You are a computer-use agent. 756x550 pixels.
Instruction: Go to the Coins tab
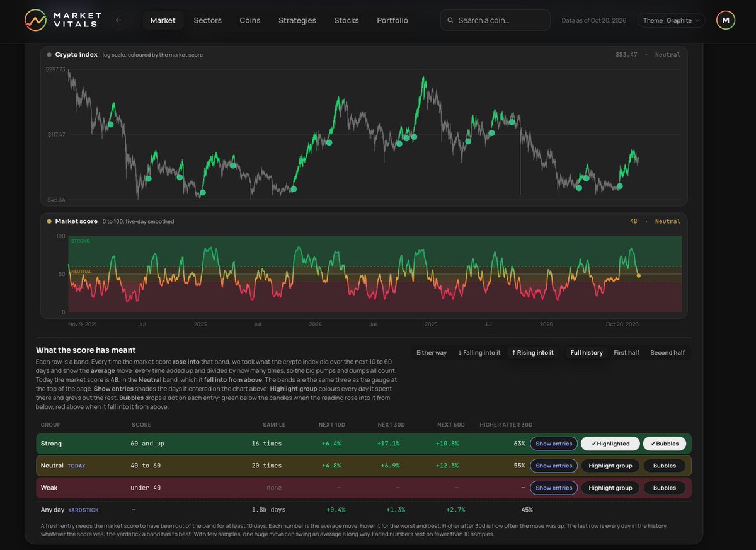point(249,20)
